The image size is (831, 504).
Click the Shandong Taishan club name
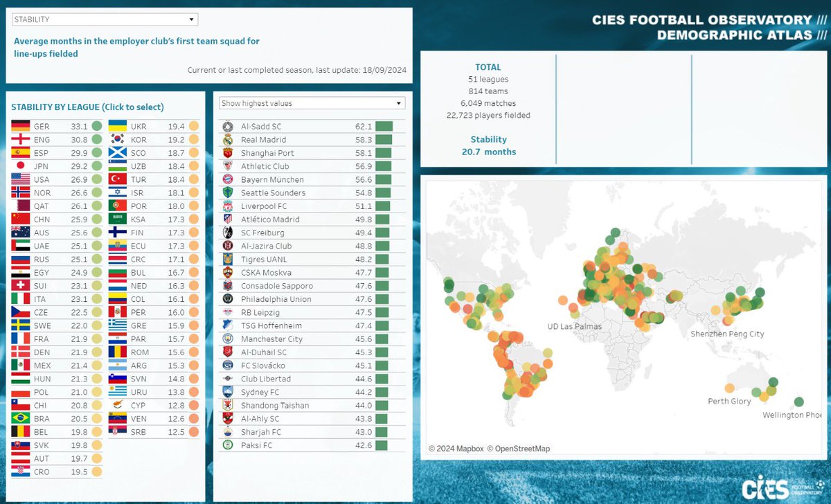pos(275,406)
